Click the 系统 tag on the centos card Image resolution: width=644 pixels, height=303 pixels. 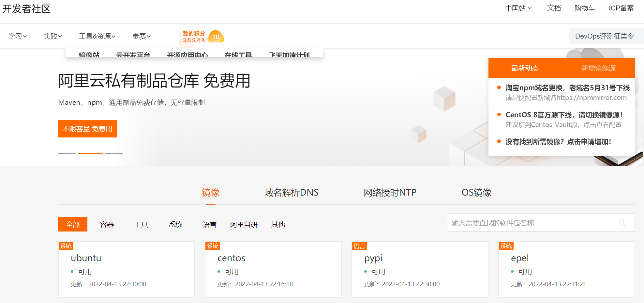213,246
